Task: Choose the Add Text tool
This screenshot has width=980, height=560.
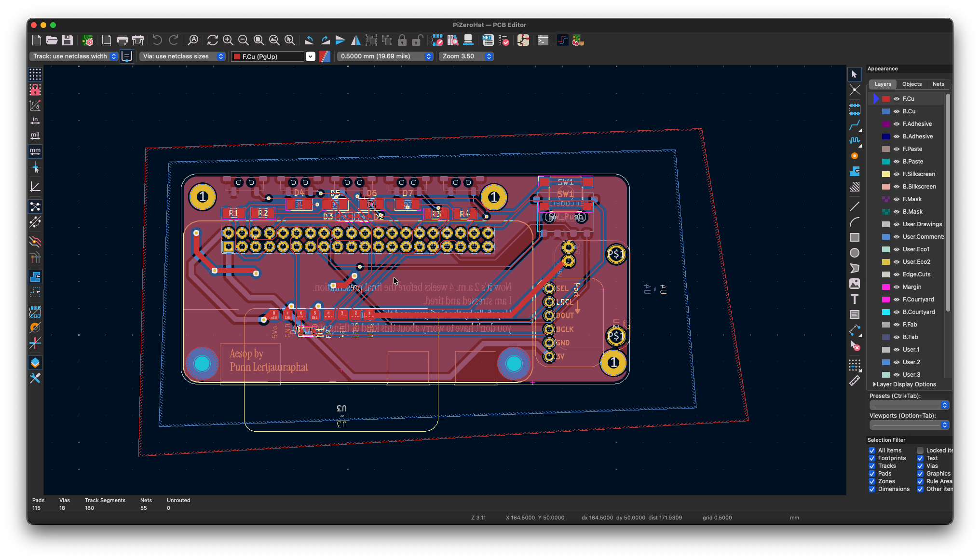Action: pos(855,299)
